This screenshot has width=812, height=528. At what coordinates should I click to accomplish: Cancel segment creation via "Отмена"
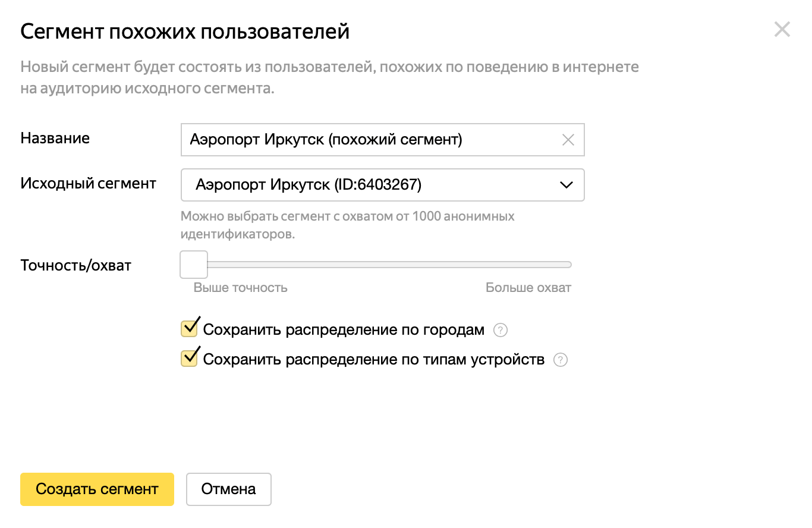point(229,489)
